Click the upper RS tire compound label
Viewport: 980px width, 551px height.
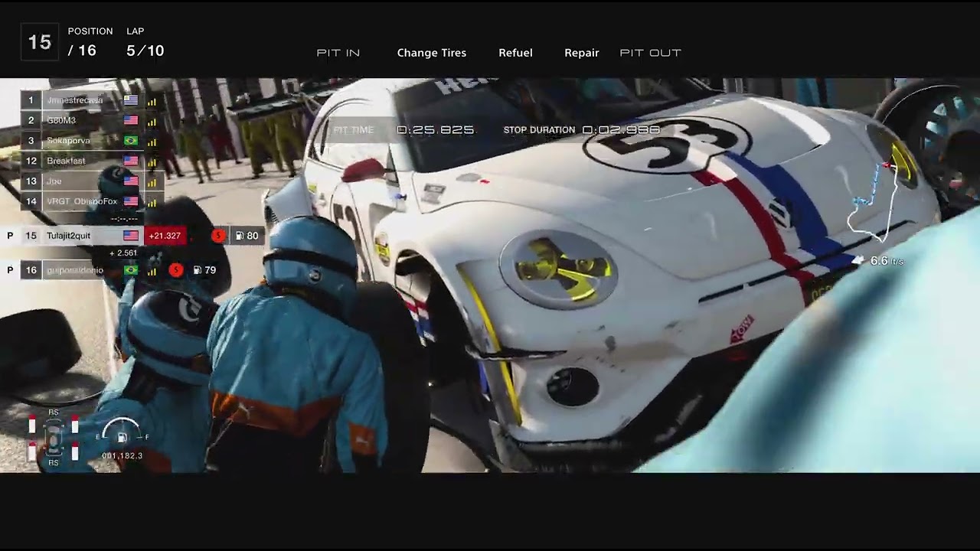click(54, 412)
